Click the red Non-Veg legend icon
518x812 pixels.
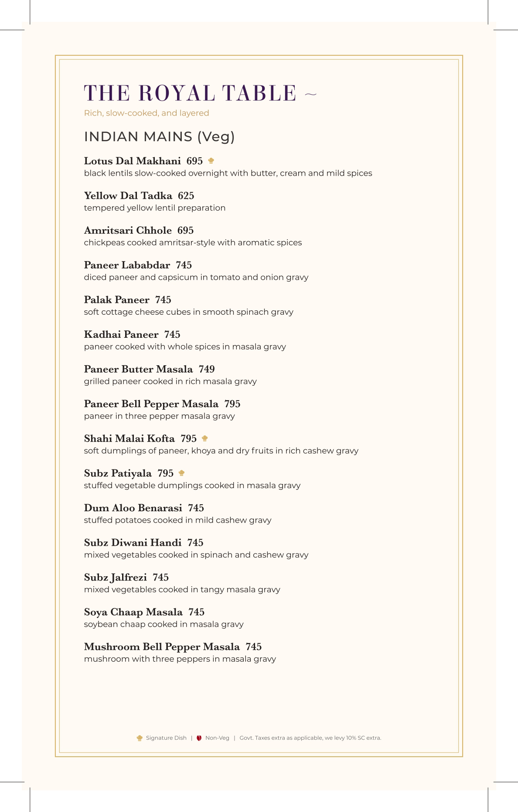[199, 738]
